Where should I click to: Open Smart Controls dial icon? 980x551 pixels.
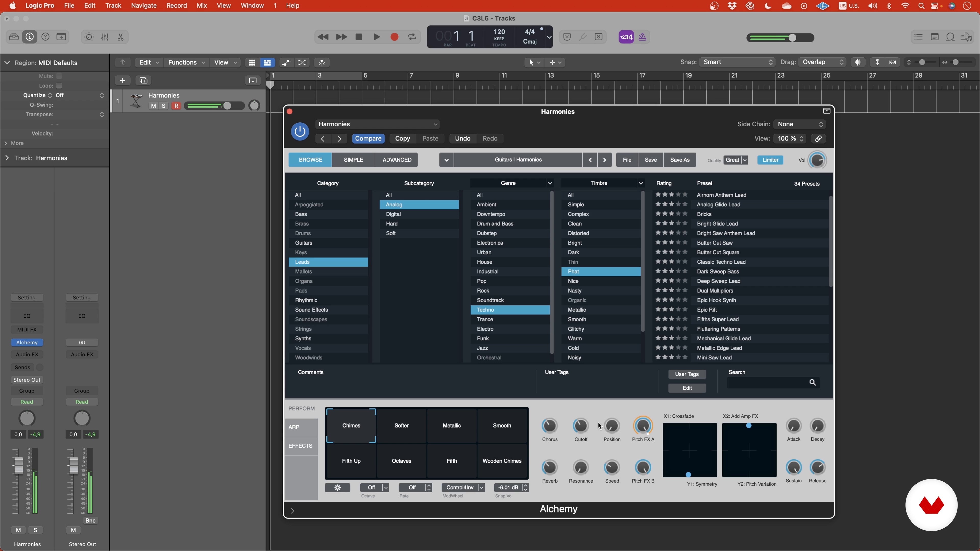pos(89,37)
